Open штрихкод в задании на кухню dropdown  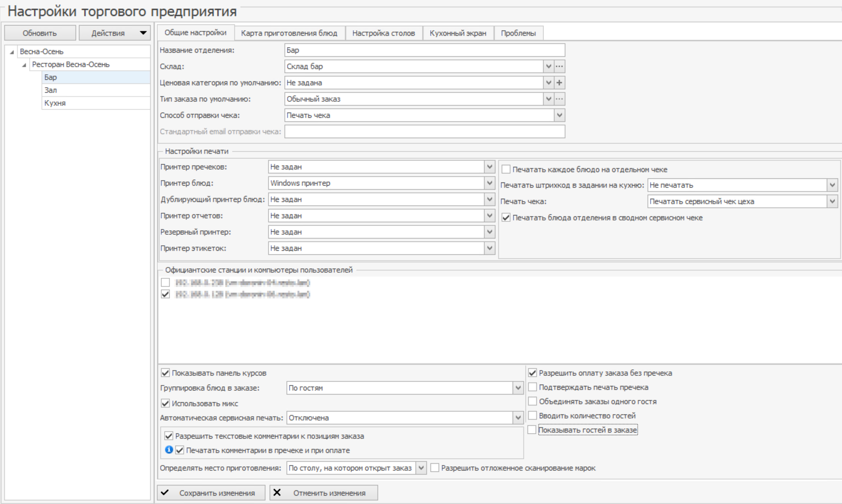832,185
